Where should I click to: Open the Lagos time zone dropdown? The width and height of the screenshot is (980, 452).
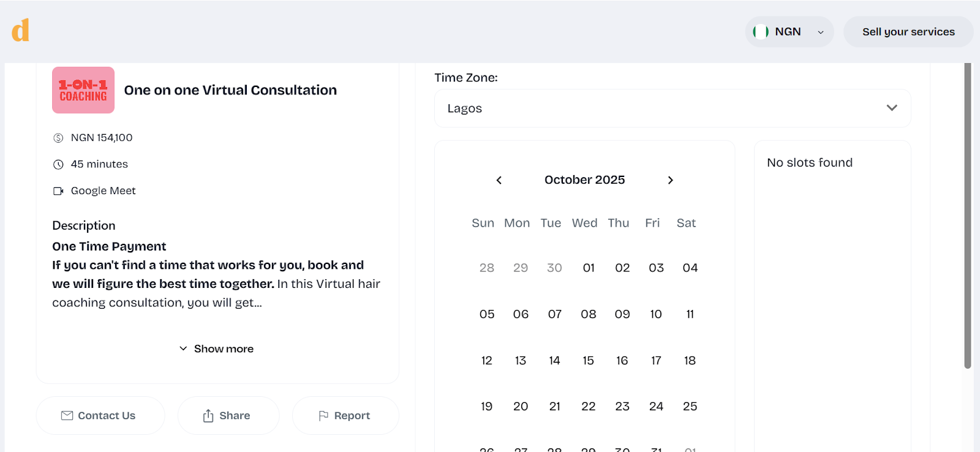tap(671, 108)
